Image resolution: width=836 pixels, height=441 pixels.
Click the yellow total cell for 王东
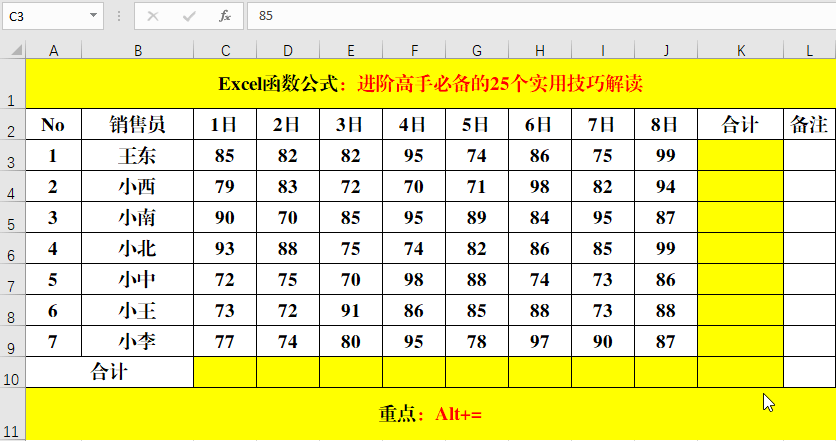coord(740,155)
